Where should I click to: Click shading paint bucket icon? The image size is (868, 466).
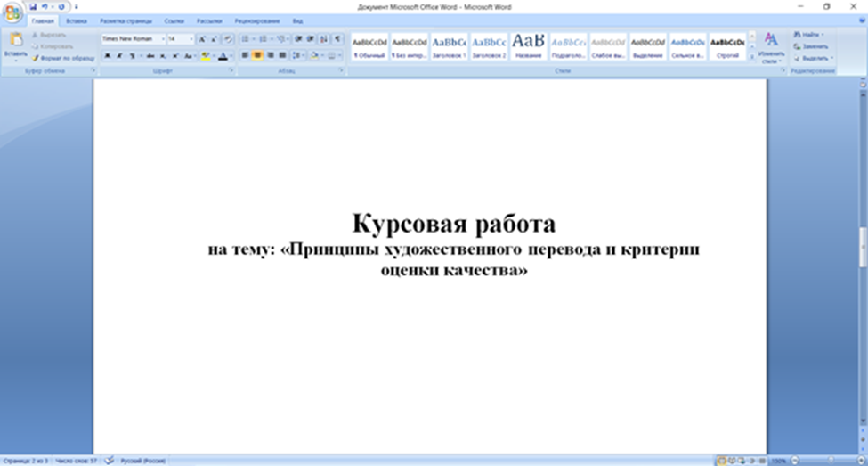[314, 56]
